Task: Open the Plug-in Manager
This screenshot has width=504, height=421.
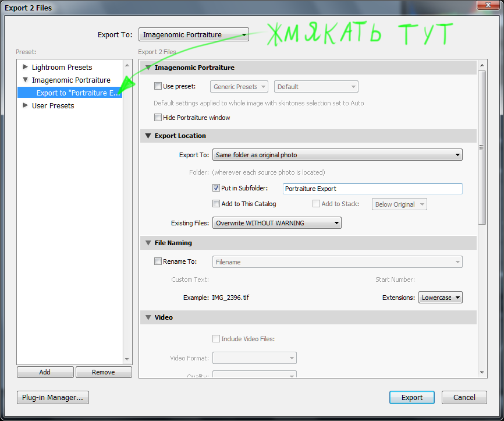Action: (x=53, y=398)
